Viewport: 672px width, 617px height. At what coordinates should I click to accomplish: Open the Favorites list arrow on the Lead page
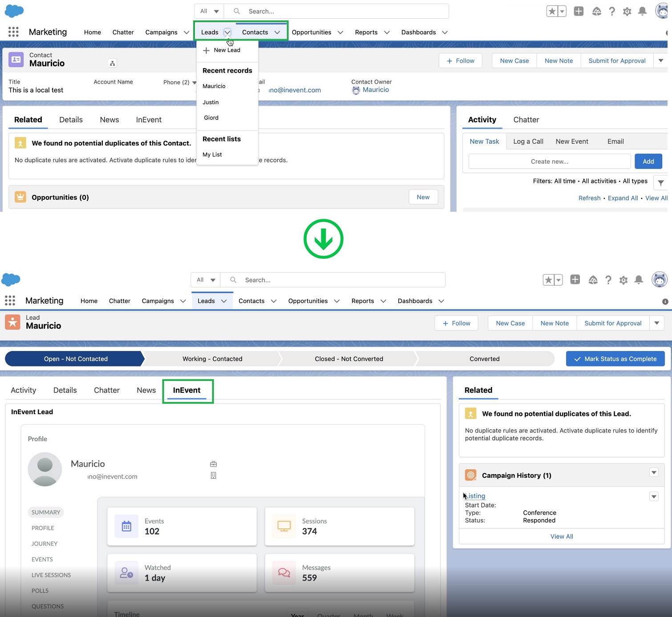pyautogui.click(x=558, y=280)
